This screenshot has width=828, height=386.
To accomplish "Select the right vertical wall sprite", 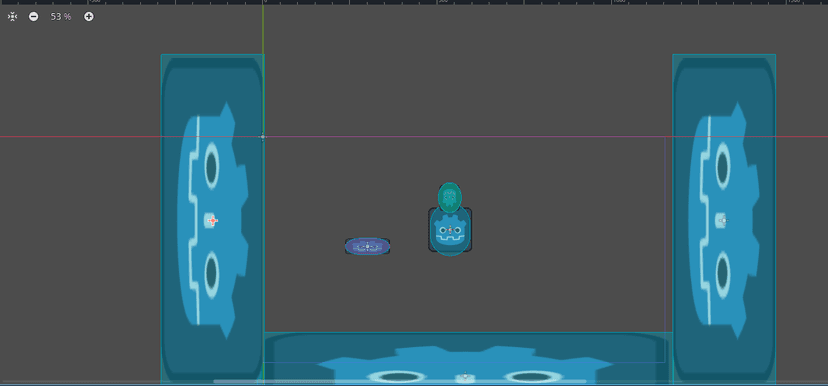I will click(724, 219).
